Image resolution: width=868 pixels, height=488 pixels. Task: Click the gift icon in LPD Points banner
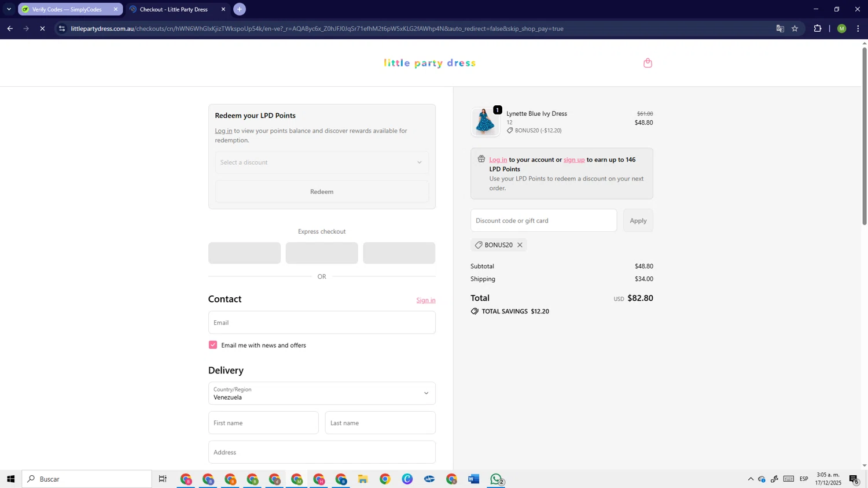tap(481, 159)
